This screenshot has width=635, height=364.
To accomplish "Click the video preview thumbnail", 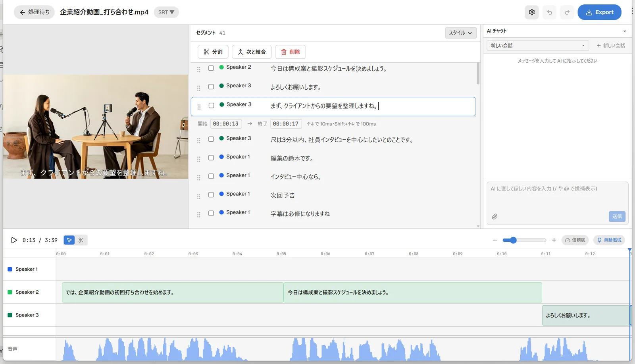I will (96, 127).
